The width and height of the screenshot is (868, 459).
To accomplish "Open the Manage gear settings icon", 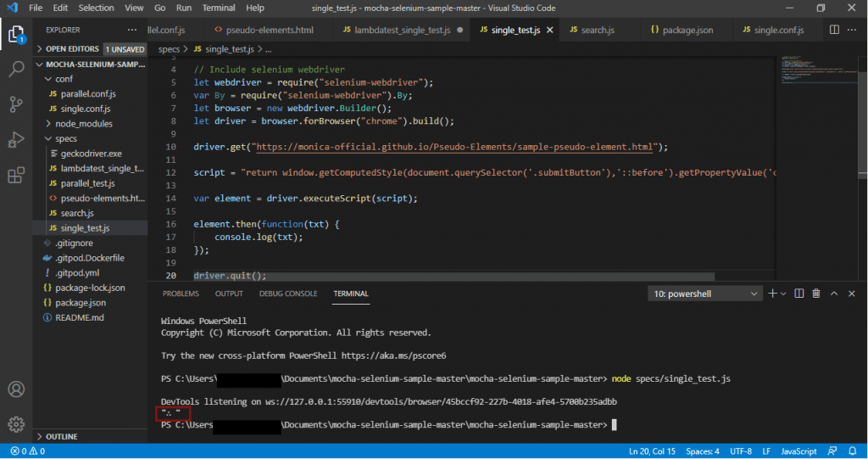I will pyautogui.click(x=16, y=424).
